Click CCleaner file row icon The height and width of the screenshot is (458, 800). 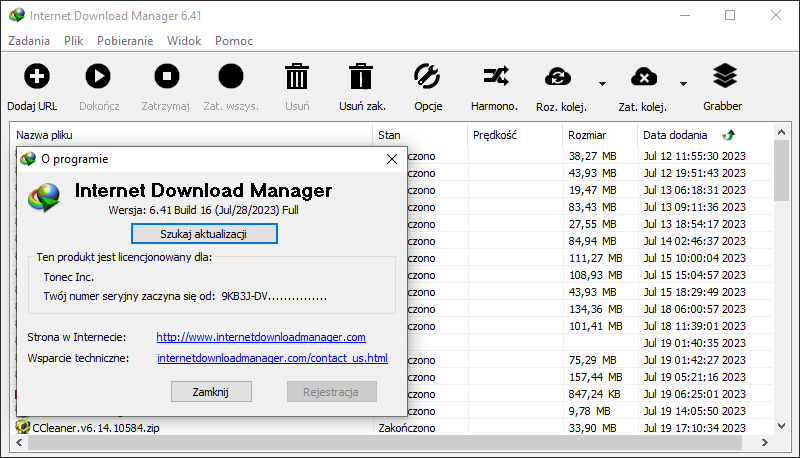pos(22,426)
